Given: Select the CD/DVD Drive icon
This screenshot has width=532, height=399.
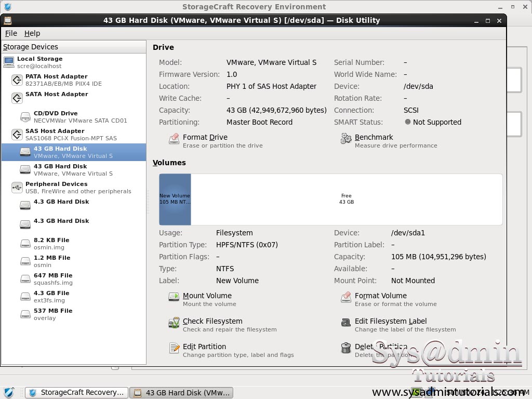Looking at the screenshot, I should tap(25, 117).
